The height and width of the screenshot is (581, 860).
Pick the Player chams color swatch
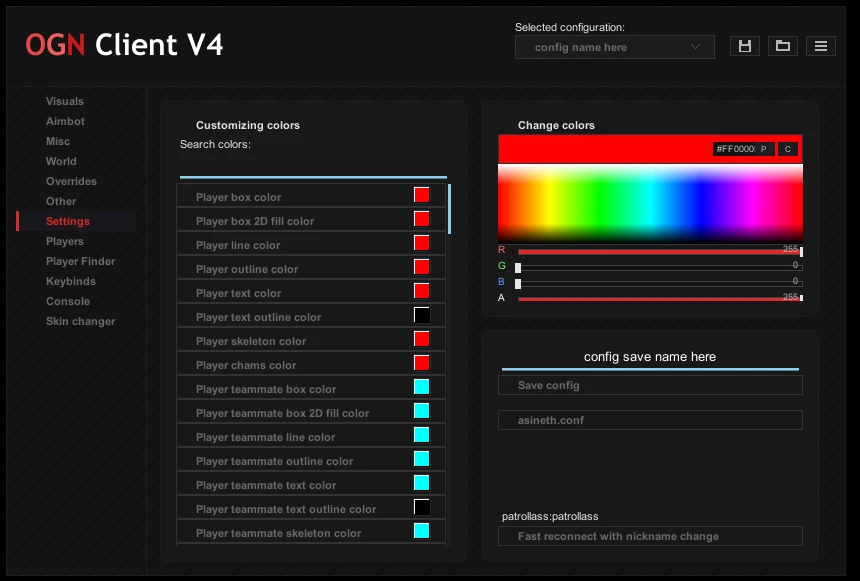tap(421, 363)
